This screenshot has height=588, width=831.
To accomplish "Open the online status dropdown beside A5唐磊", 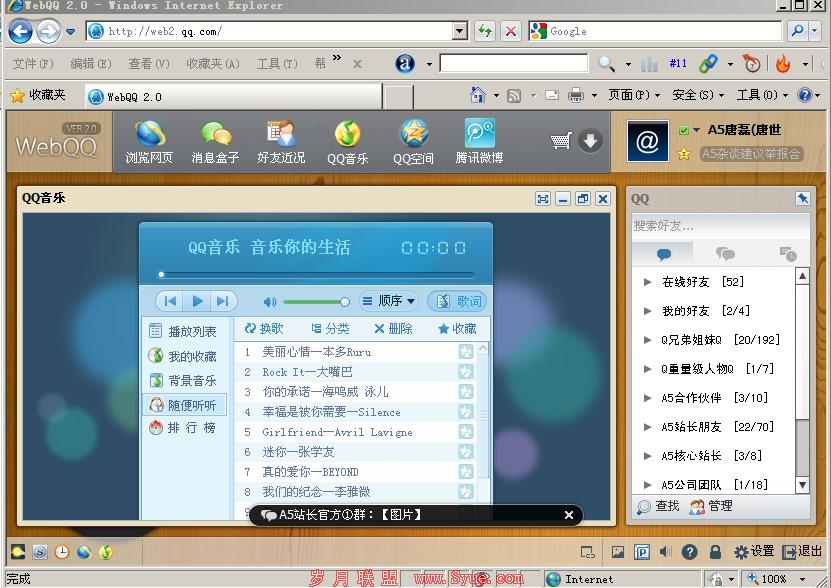I will 696,129.
